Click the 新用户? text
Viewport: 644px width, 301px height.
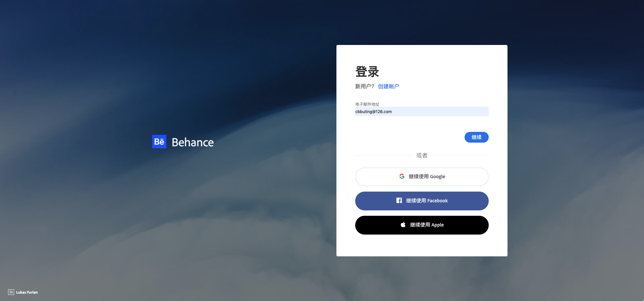pos(365,86)
